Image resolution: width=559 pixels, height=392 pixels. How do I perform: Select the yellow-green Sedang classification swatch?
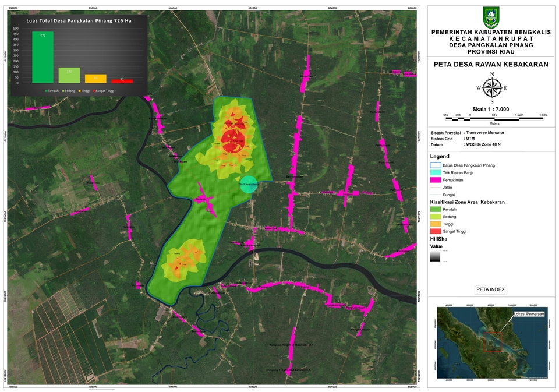pyautogui.click(x=436, y=217)
